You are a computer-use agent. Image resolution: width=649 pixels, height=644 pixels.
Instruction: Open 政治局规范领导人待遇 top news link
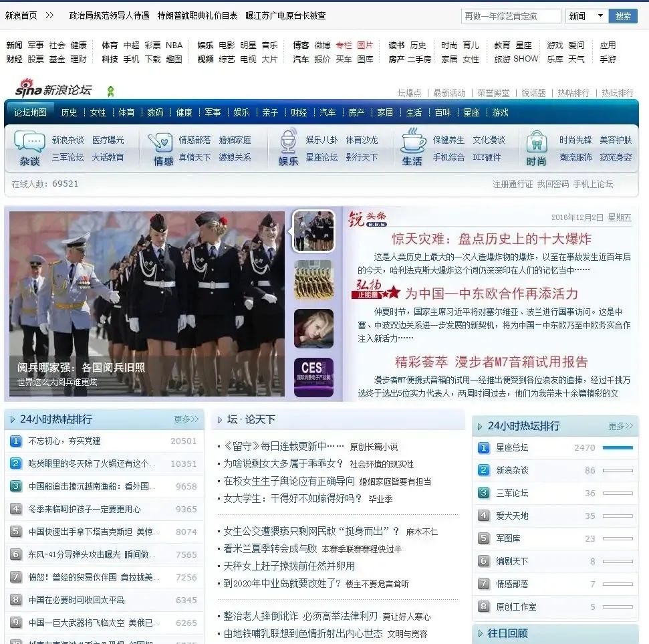point(109,16)
